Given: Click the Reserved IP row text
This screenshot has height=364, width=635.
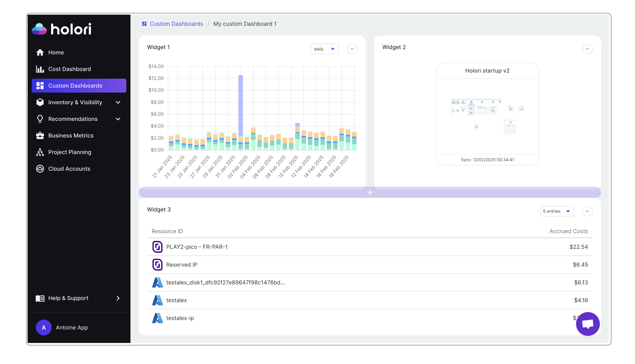Looking at the screenshot, I should coord(182,265).
